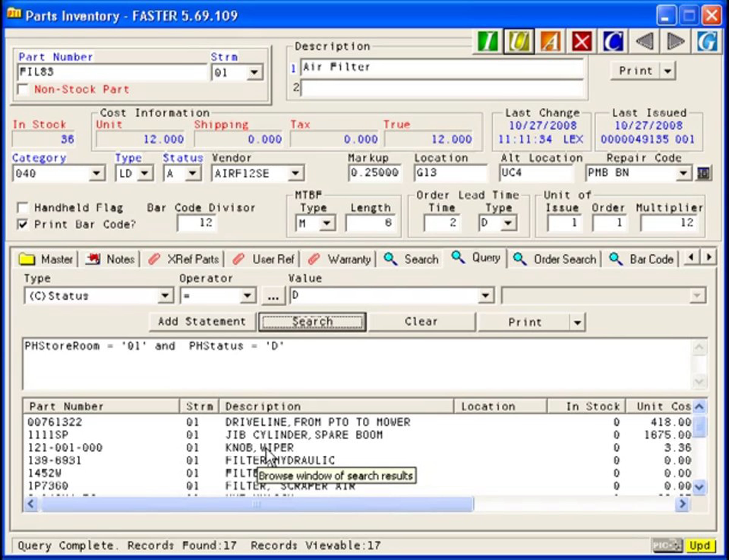The width and height of the screenshot is (729, 560).
Task: Click the Clear query button
Action: point(421,322)
